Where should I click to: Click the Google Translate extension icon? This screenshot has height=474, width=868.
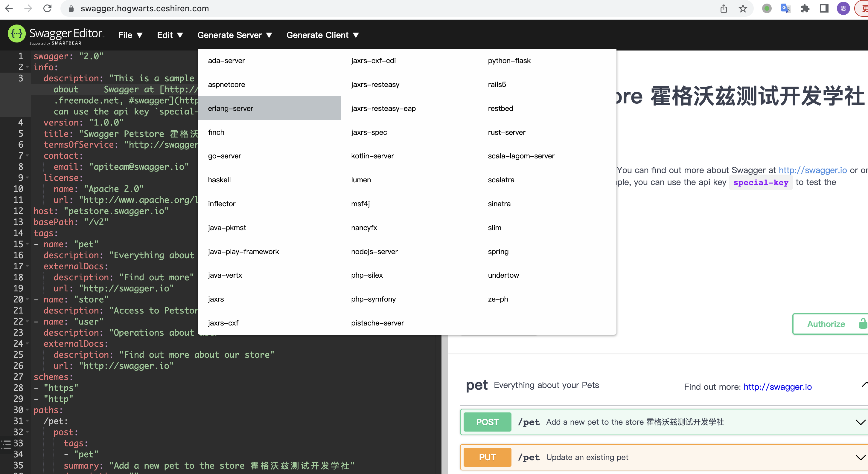tap(785, 8)
